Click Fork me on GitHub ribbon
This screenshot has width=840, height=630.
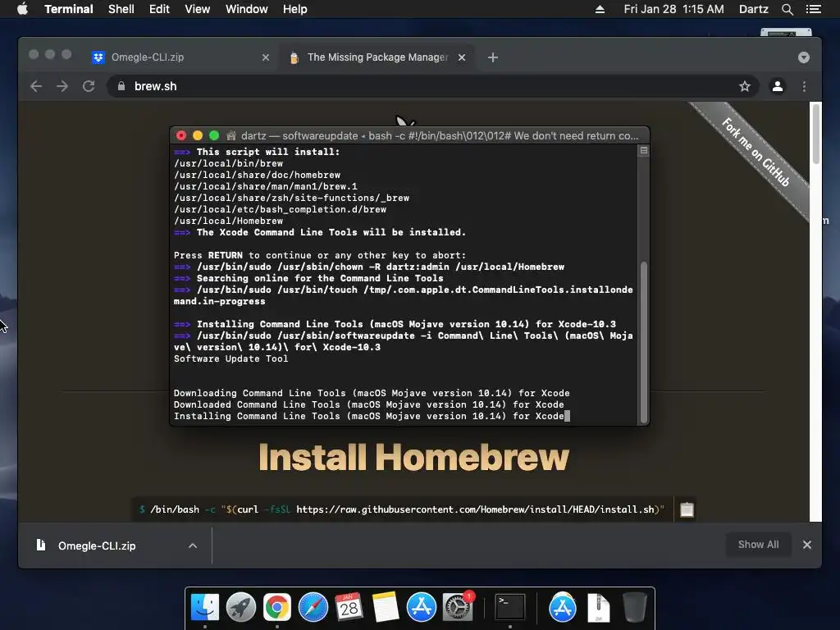(x=756, y=152)
